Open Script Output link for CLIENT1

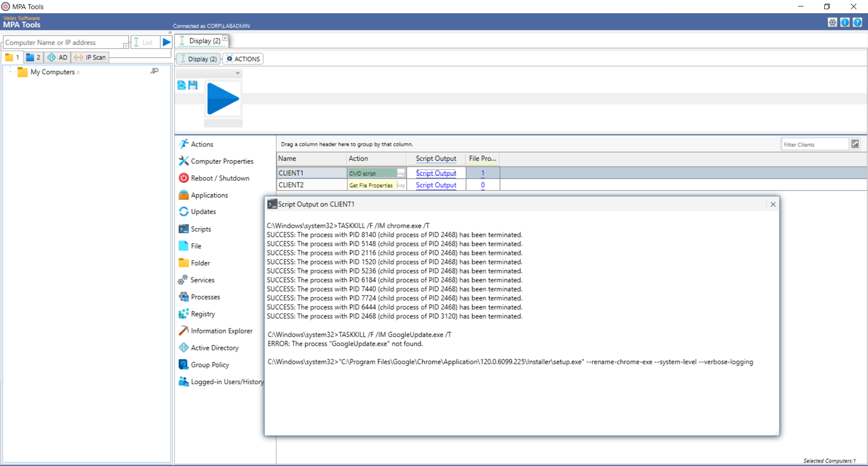point(436,173)
